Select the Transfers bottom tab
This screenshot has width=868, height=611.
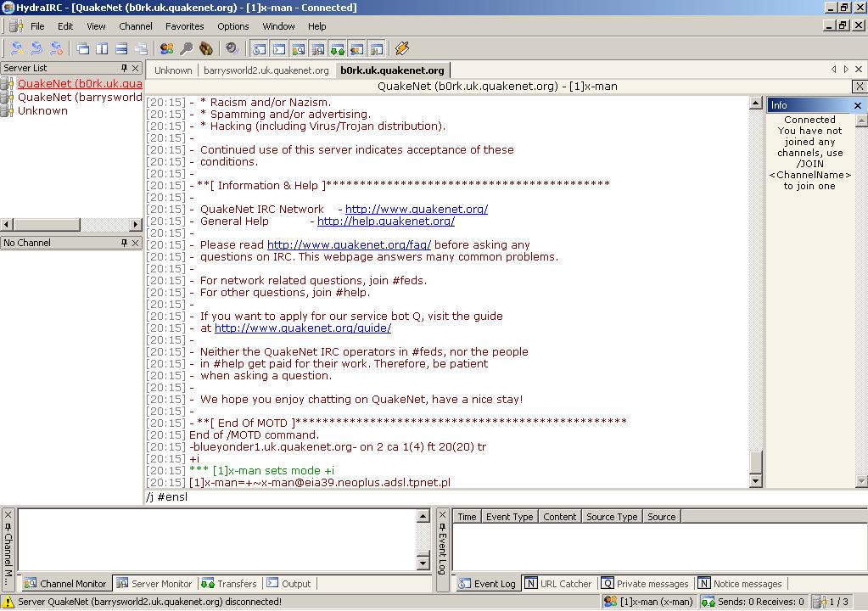click(229, 583)
